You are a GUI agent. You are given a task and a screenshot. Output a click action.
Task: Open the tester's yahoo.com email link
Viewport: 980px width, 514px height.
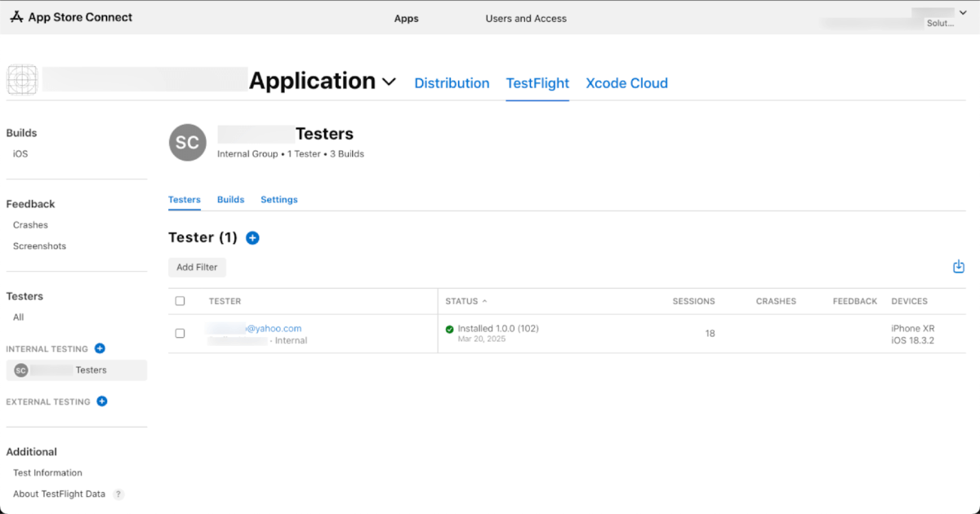tap(255, 328)
